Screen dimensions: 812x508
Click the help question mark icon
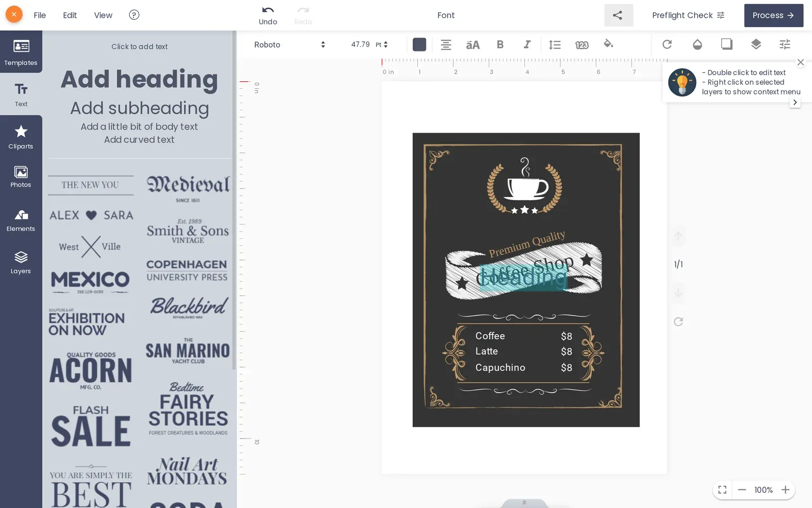pyautogui.click(x=134, y=15)
